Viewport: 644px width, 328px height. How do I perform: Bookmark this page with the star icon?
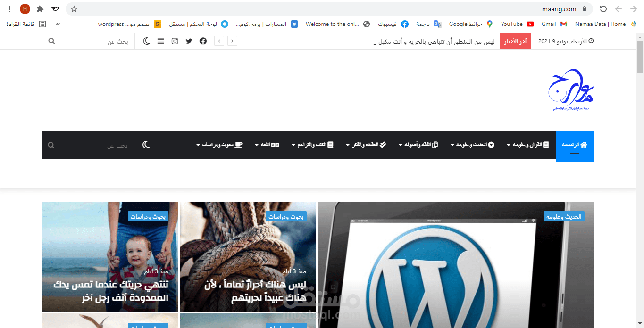(74, 9)
